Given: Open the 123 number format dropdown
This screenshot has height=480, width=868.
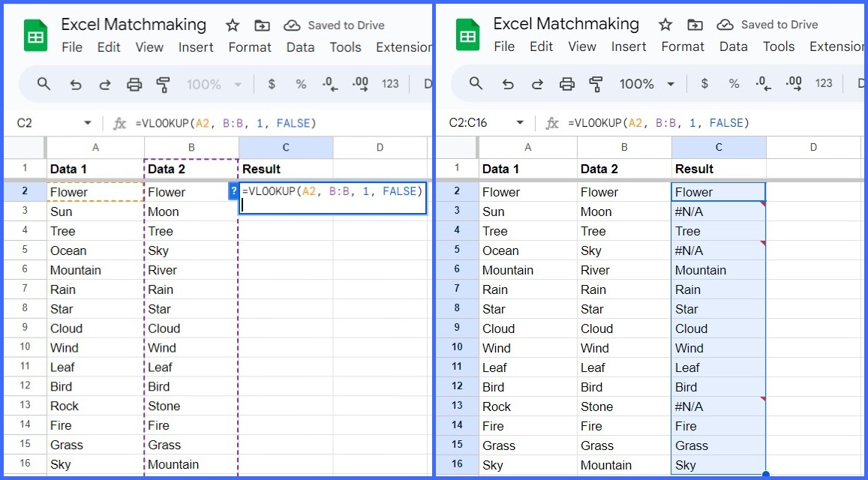Looking at the screenshot, I should tap(390, 84).
